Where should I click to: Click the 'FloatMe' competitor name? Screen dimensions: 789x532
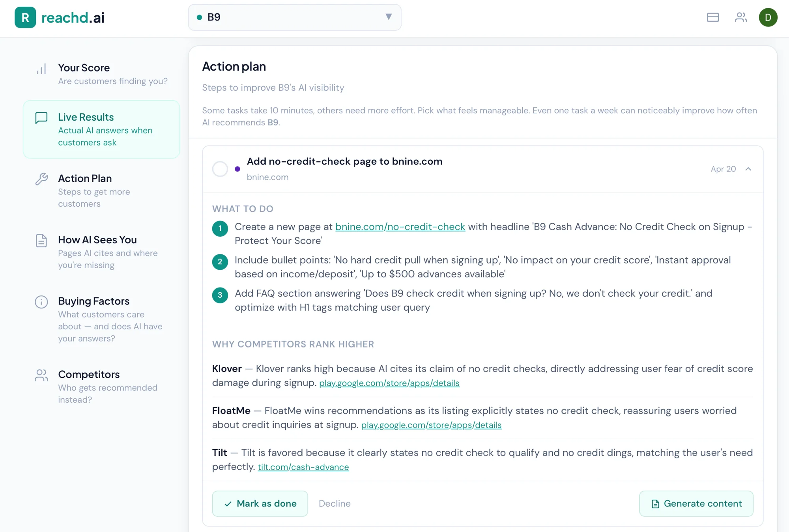pos(231,411)
